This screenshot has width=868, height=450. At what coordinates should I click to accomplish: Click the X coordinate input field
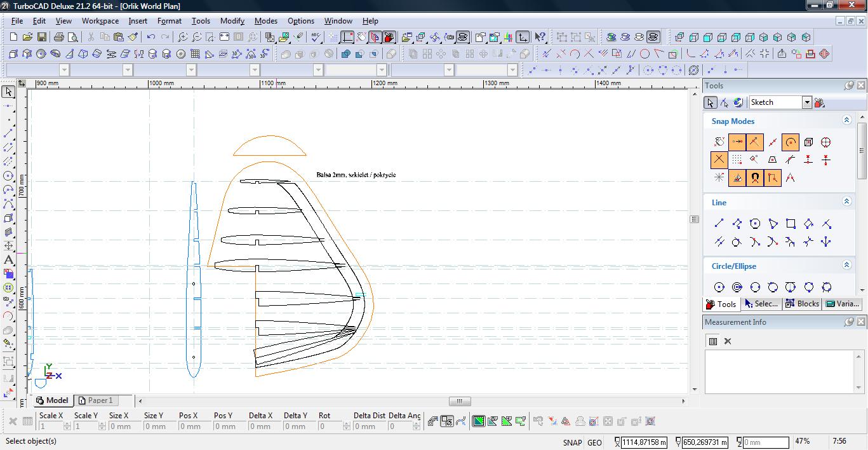coord(644,442)
